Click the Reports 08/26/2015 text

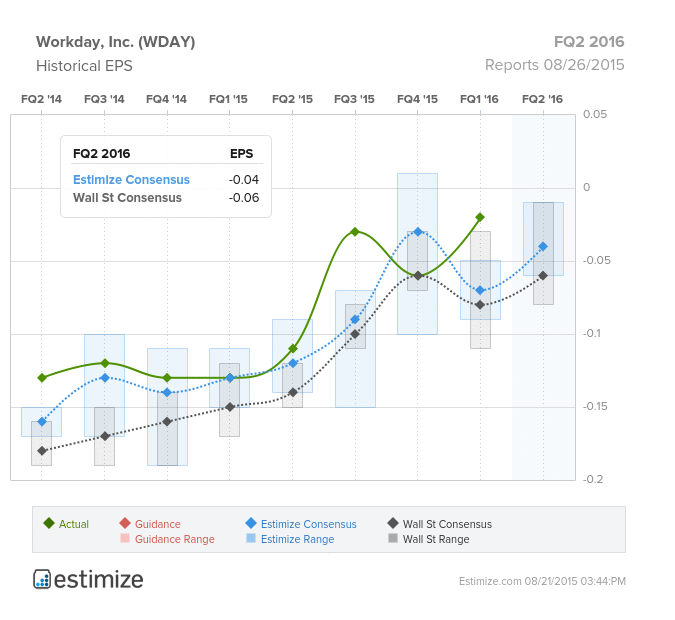coord(554,65)
